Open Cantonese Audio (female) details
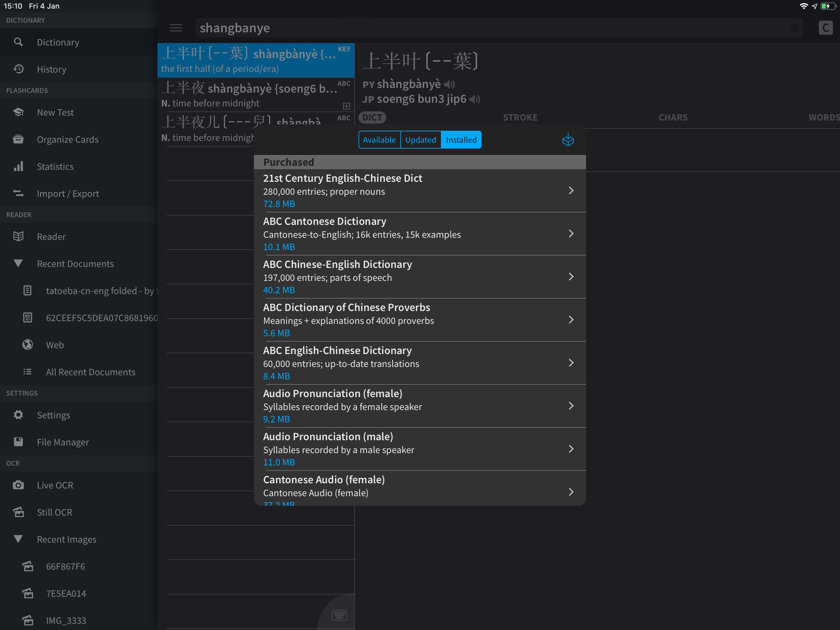Screen dimensions: 840x630 click(x=420, y=488)
